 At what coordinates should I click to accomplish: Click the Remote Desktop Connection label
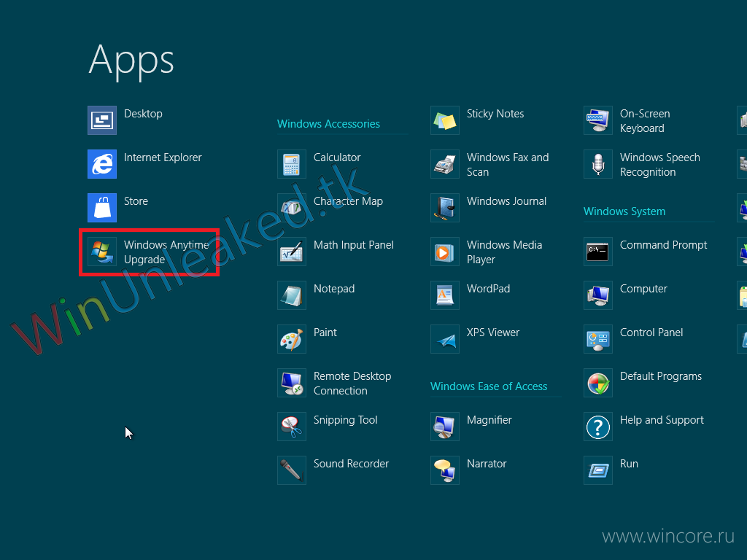[352, 384]
